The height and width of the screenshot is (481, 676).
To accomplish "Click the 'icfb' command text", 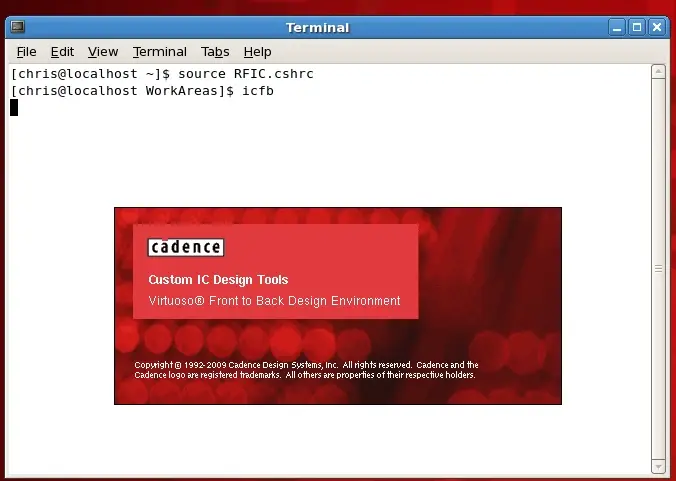I will (x=258, y=91).
